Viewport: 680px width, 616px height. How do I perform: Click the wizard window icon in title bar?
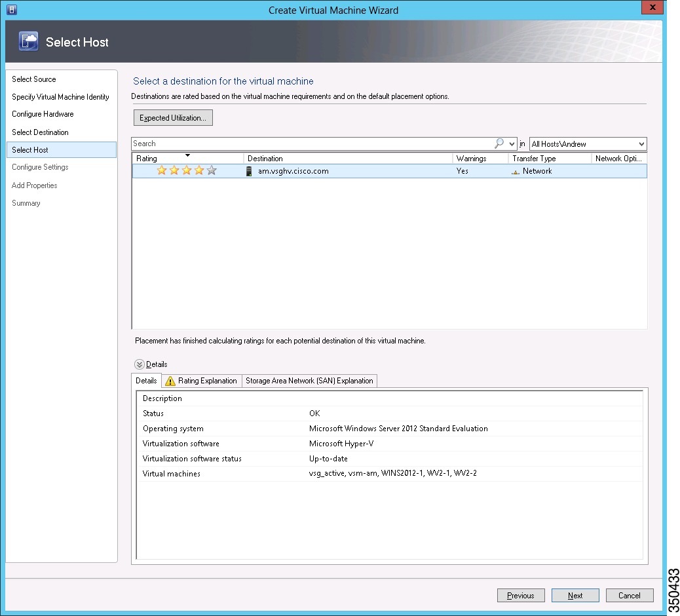click(x=12, y=10)
